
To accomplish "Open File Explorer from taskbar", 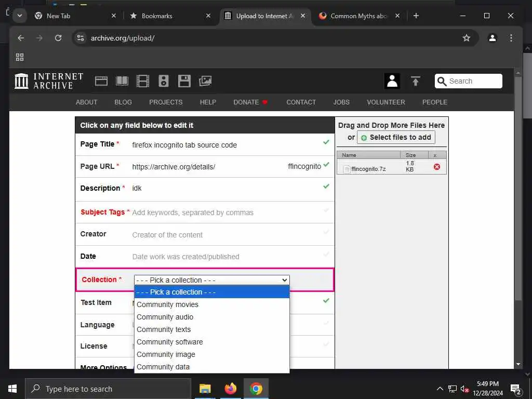I will pyautogui.click(x=205, y=389).
